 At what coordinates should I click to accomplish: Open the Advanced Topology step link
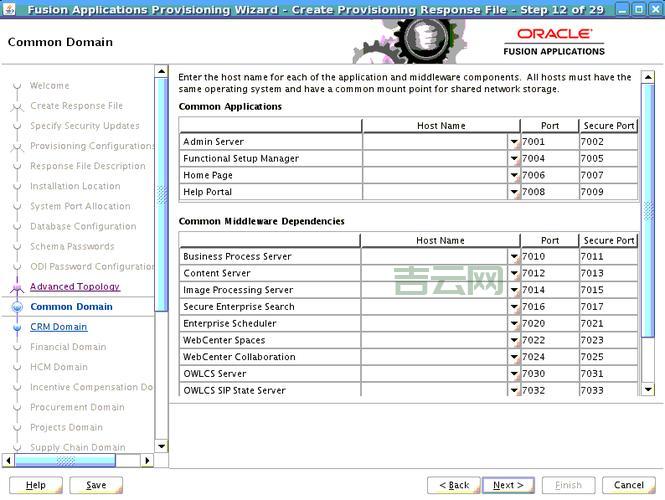(x=74, y=287)
